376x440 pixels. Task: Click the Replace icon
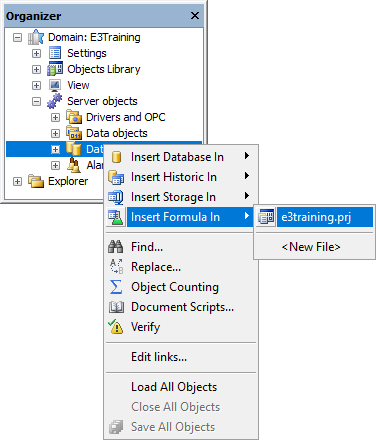coord(116,267)
